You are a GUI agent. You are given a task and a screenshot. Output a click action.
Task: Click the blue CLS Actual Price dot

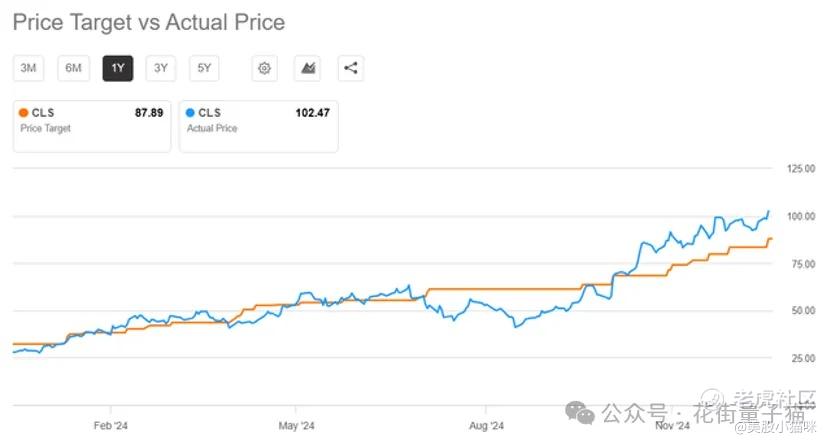pos(191,113)
